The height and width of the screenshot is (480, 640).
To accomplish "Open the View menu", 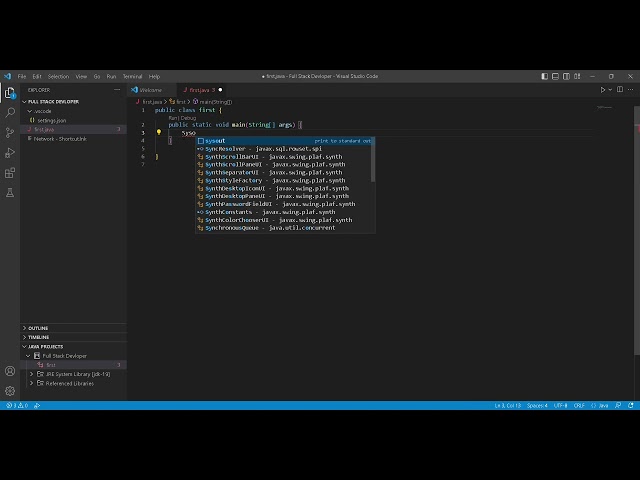I will coord(81,76).
